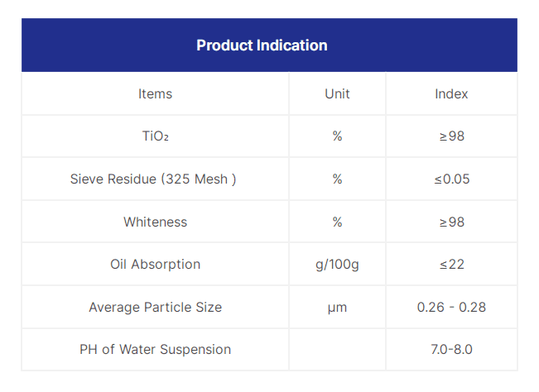Image resolution: width=539 pixels, height=392 pixels.
Task: Select the TiO₂ row label
Action: pos(156,136)
